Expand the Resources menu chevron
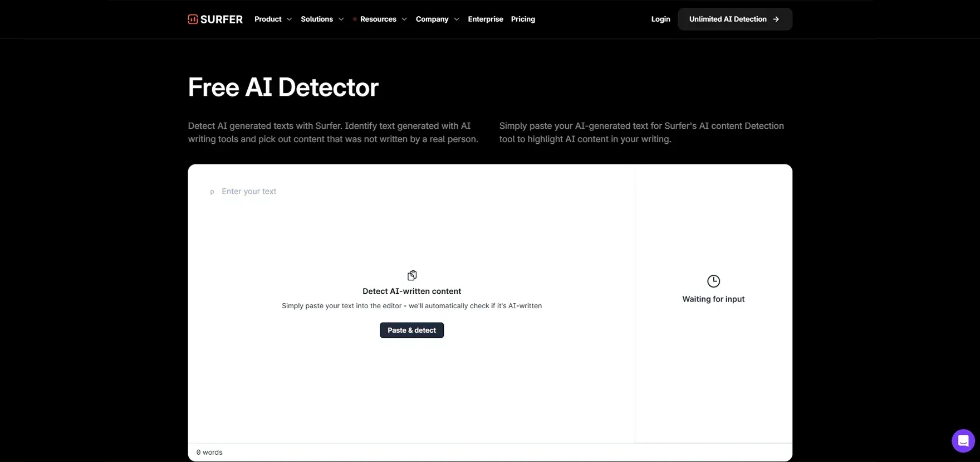This screenshot has width=980, height=462. coord(404,19)
